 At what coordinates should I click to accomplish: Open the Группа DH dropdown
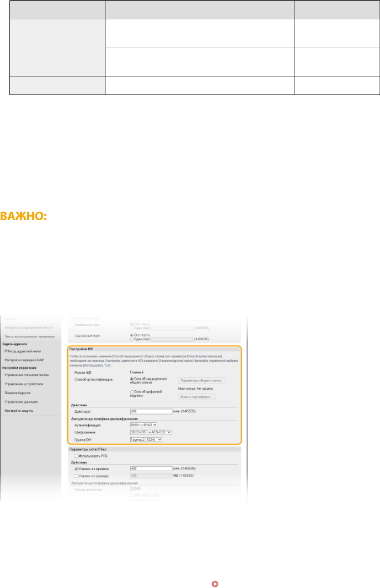point(146,440)
